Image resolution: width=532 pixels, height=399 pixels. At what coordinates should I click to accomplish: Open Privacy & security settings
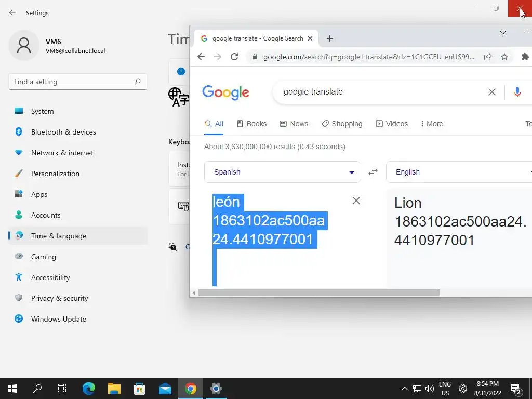click(x=78, y=298)
